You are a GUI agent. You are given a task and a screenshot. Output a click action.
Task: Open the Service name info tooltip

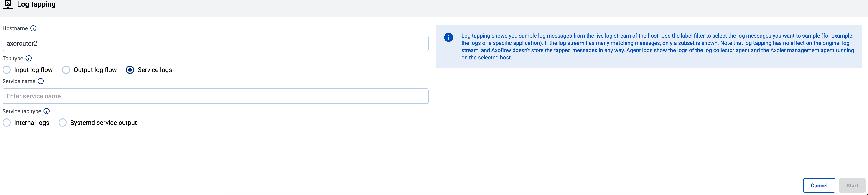41,81
